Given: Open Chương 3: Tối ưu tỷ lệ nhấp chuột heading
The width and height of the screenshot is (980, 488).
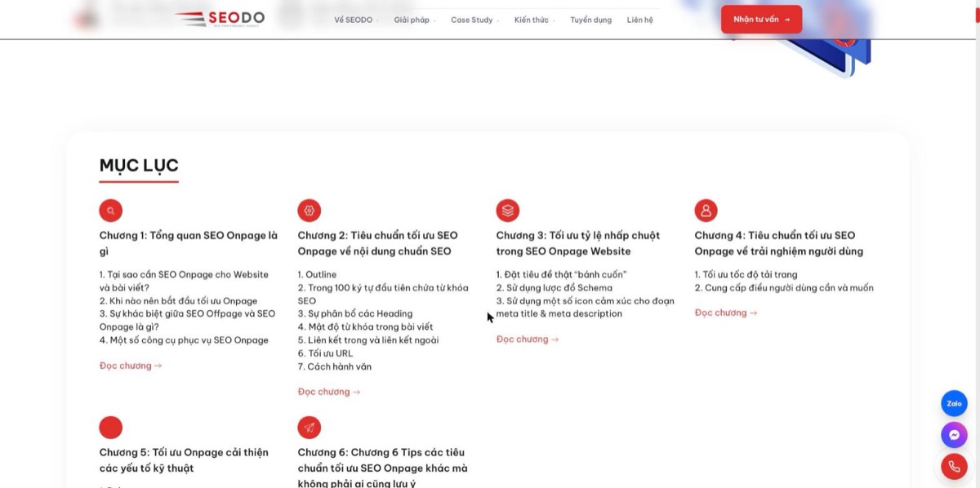Looking at the screenshot, I should [x=578, y=243].
